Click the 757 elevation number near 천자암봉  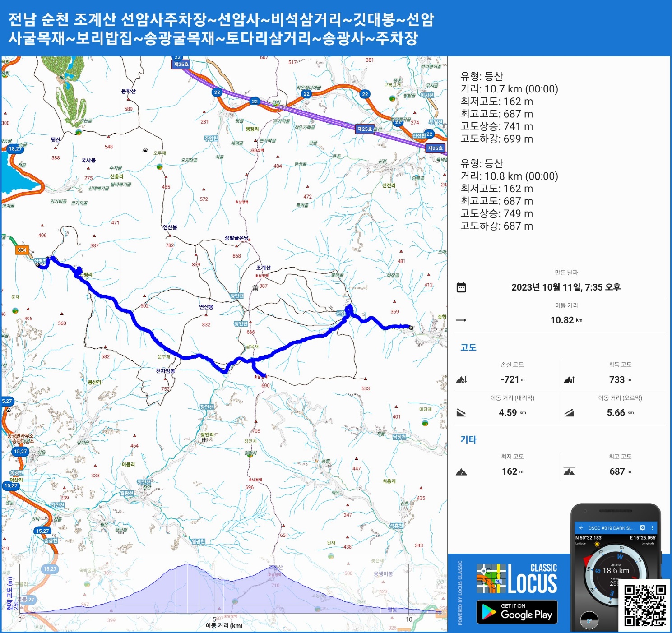pos(165,389)
